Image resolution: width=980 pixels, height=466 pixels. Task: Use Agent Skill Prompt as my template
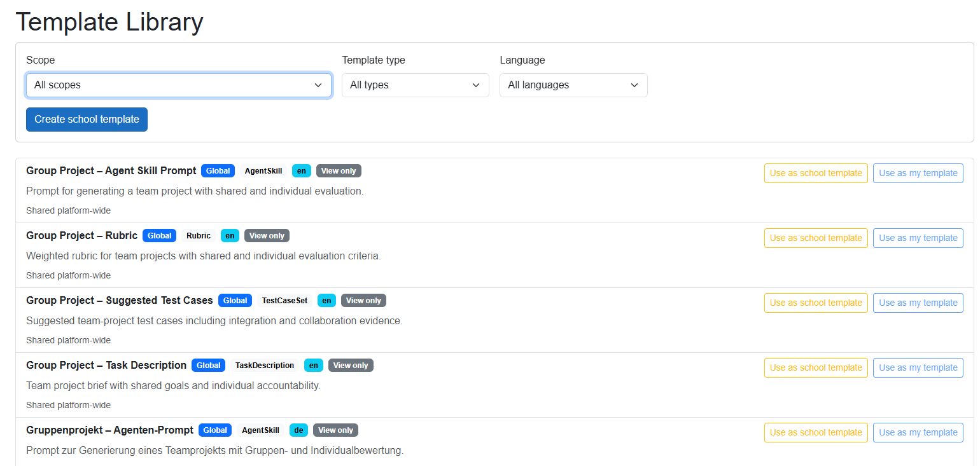point(918,173)
